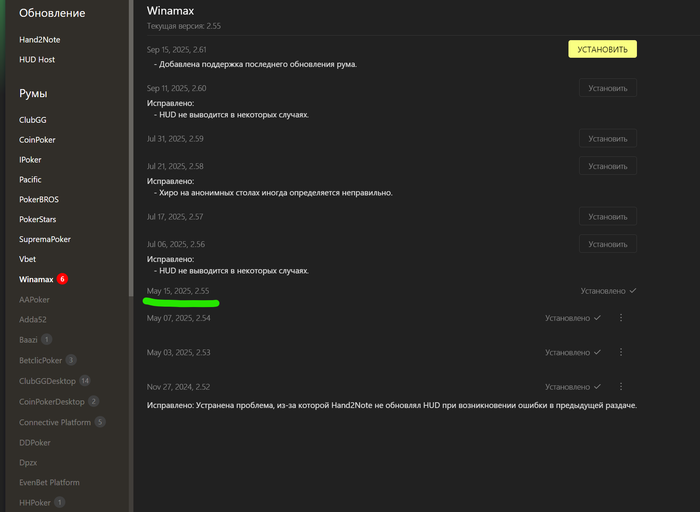Click 'Добавлена поддержка последнего обновления рума' note
Screen dimensions: 700x512
coord(255,64)
